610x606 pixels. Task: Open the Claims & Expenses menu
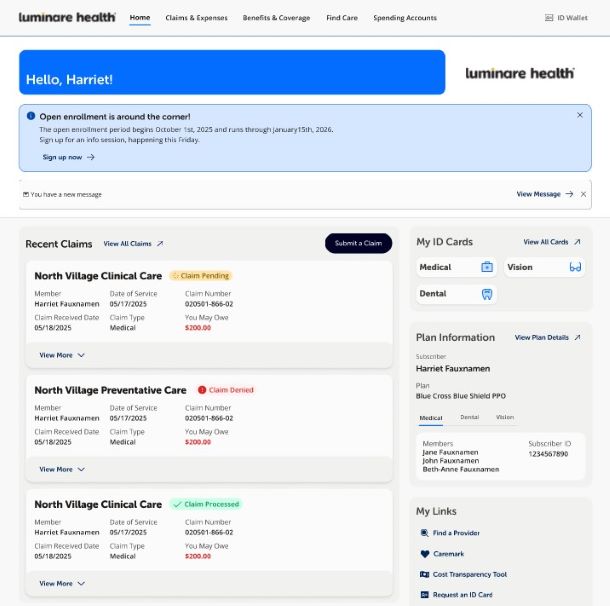point(196,18)
